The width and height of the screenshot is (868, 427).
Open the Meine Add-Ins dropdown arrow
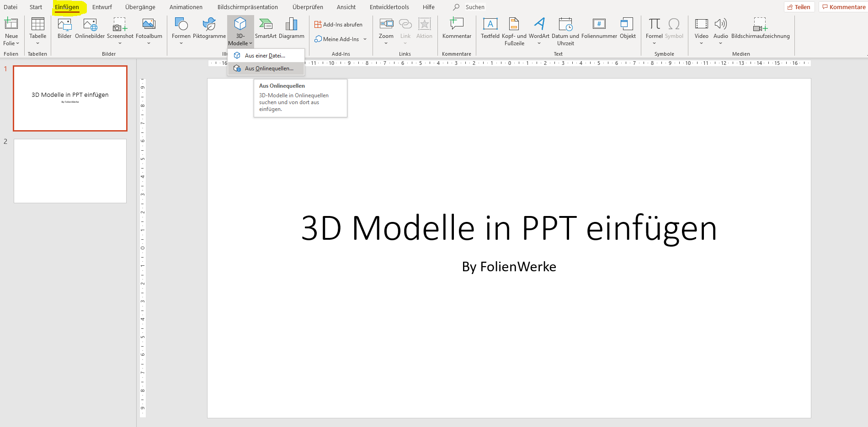point(365,39)
